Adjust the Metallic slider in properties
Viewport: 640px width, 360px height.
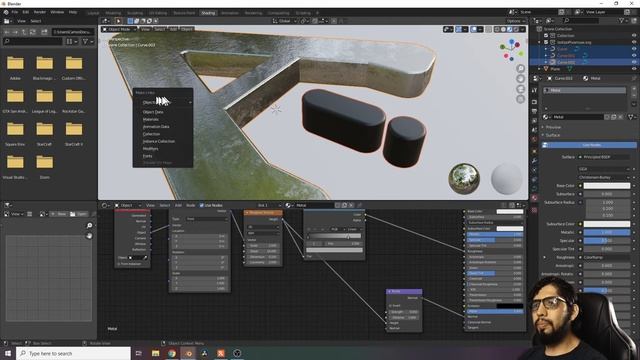[607, 232]
